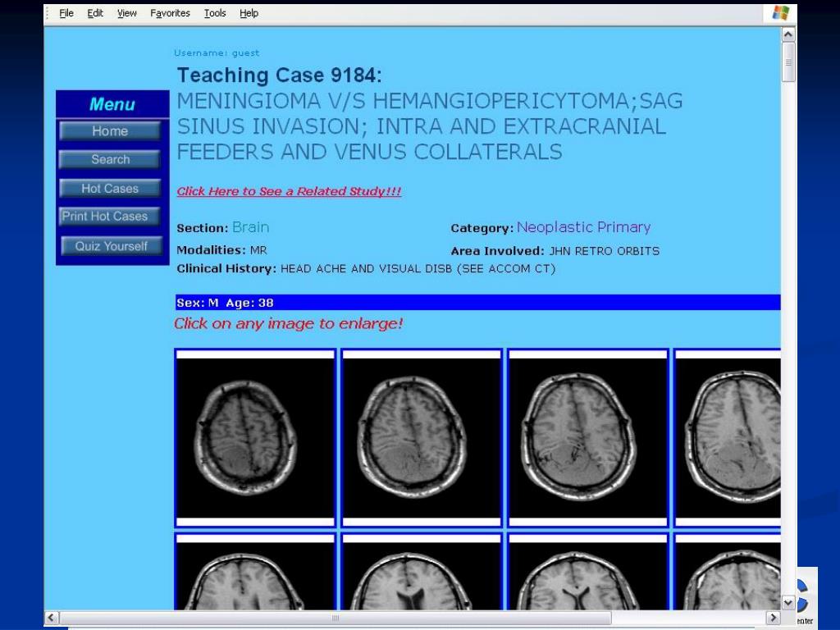Click the horizontal scrollbar right arrow
Screen dimensions: 840x630
coord(773,618)
